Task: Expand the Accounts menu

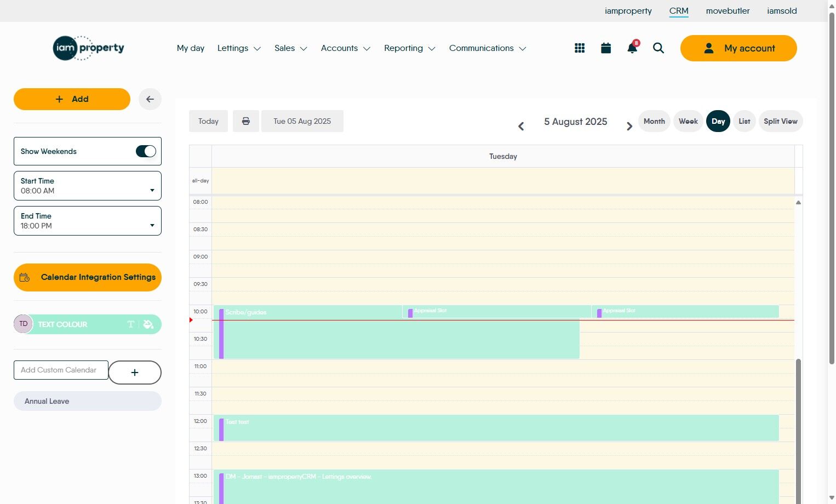Action: (x=346, y=48)
